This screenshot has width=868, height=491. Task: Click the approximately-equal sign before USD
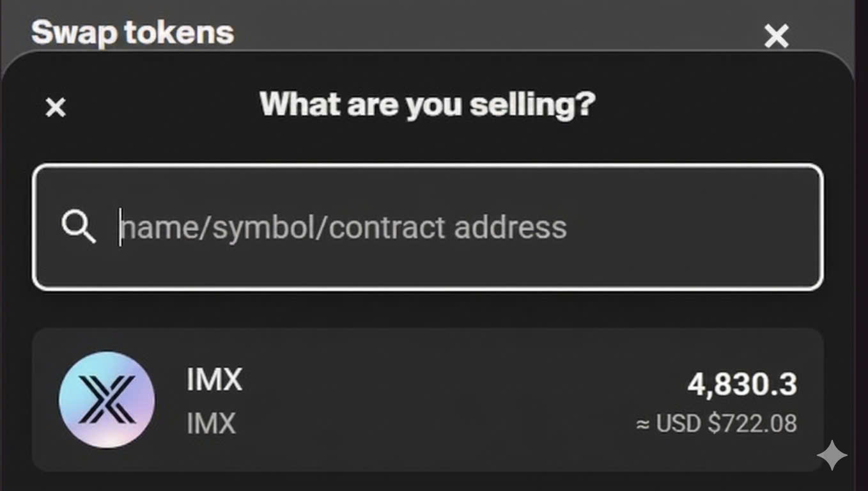coord(643,424)
